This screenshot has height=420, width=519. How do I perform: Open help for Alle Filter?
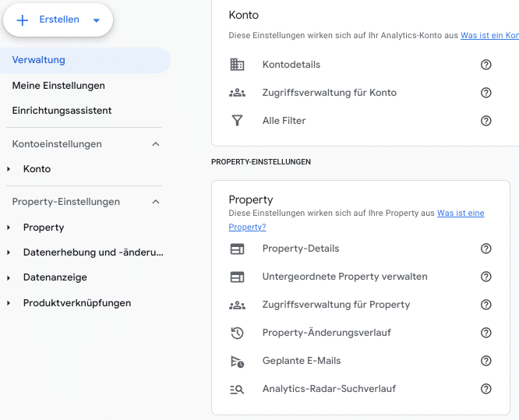click(x=486, y=121)
